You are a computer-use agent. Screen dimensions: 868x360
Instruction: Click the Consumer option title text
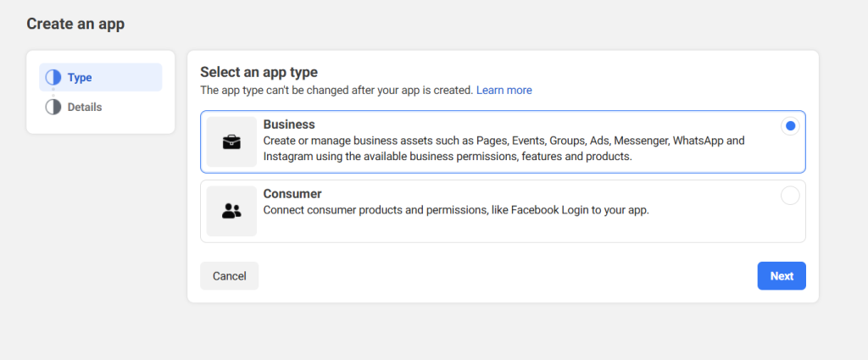pyautogui.click(x=292, y=194)
